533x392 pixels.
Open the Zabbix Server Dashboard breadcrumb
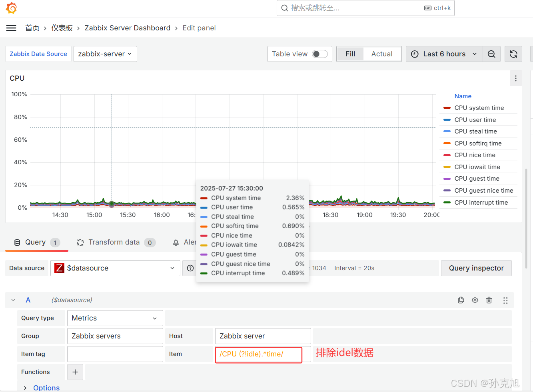click(x=128, y=28)
